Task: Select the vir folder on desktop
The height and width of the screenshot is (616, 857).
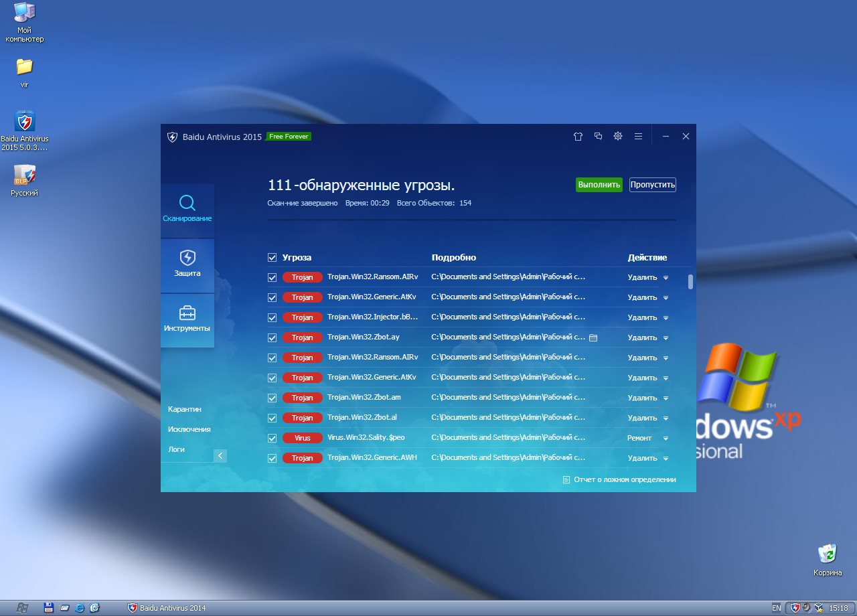Action: [x=24, y=73]
